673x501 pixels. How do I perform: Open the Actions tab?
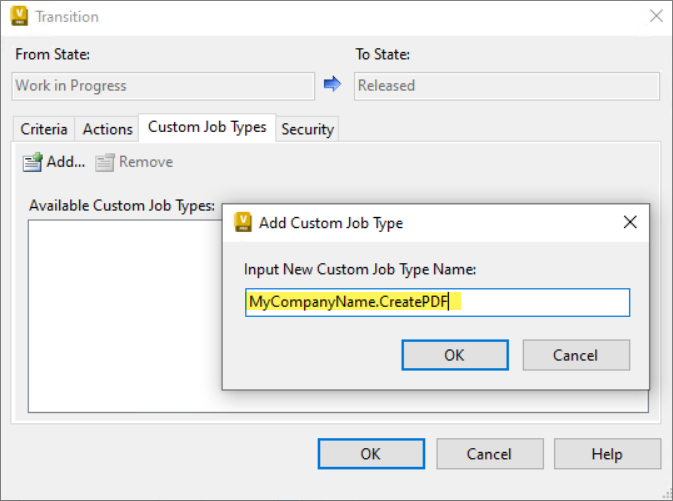(107, 129)
